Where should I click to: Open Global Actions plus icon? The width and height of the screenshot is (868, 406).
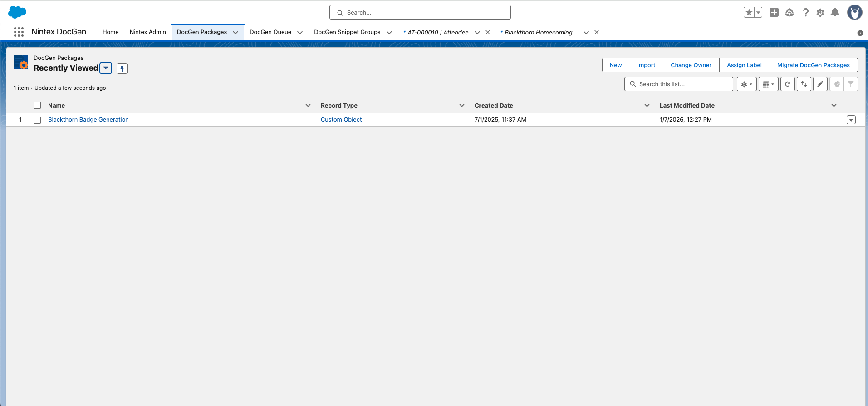click(774, 13)
